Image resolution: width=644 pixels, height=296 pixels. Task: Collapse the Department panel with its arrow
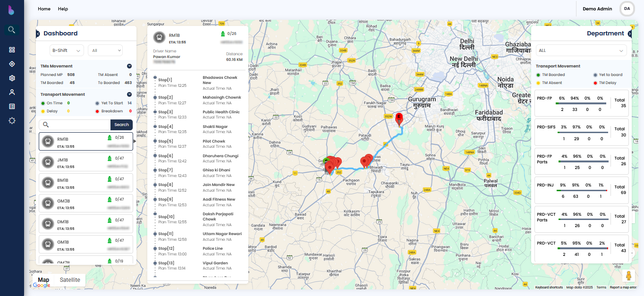point(629,34)
